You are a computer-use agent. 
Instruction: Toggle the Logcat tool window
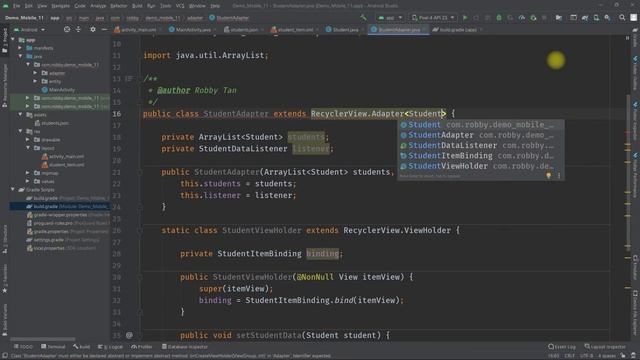[110, 347]
